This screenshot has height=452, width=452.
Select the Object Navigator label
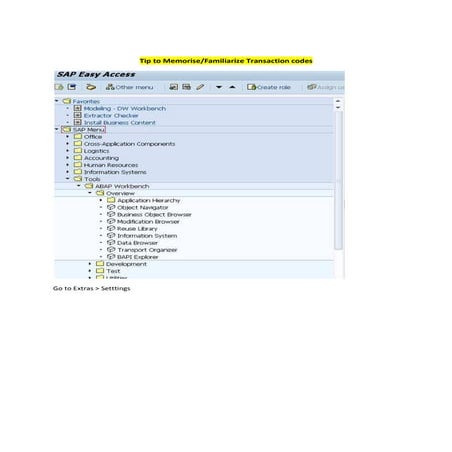tap(143, 207)
